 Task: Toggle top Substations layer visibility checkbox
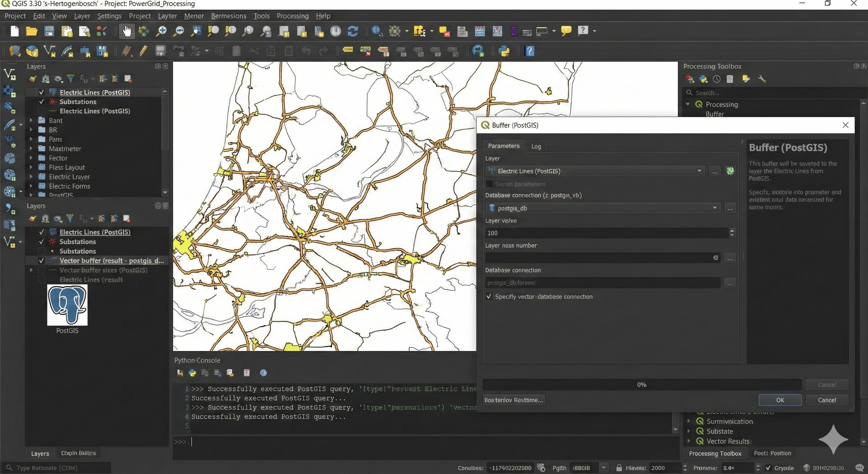(x=41, y=102)
